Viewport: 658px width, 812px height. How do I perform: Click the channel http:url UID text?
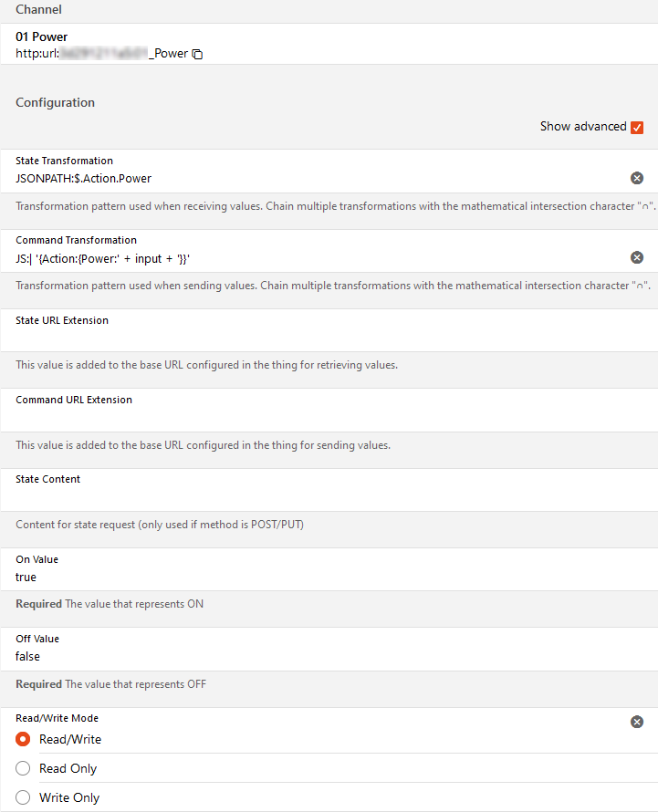pos(101,54)
